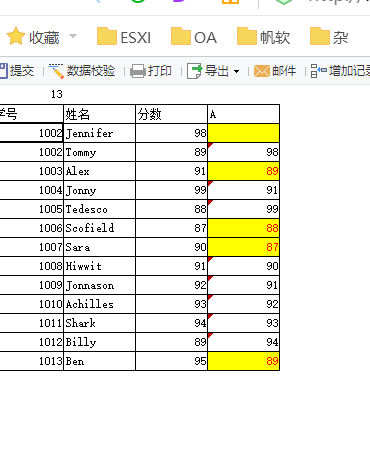Click the yellow cell in Ben's row
370x453 pixels.
243,361
